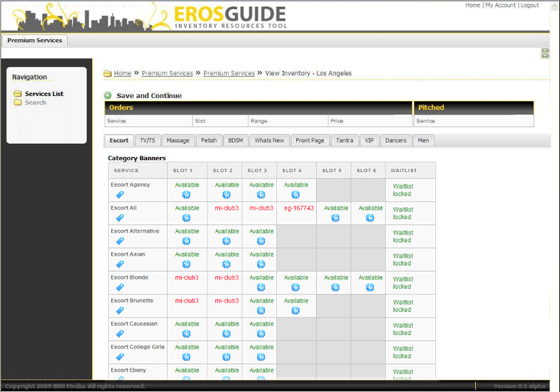This screenshot has height=392, width=560.
Task: Click Escort Agency Slot 4 cart icon
Action: (295, 195)
